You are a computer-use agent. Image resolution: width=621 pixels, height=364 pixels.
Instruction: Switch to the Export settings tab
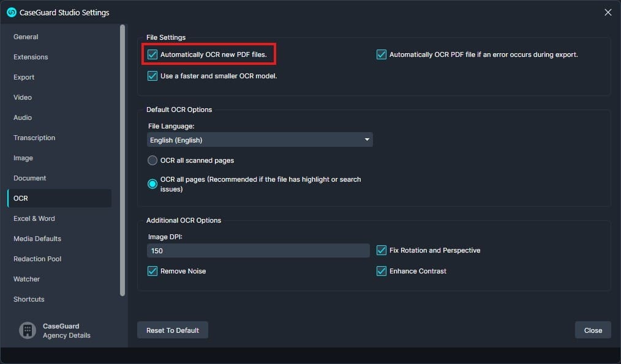(x=24, y=77)
